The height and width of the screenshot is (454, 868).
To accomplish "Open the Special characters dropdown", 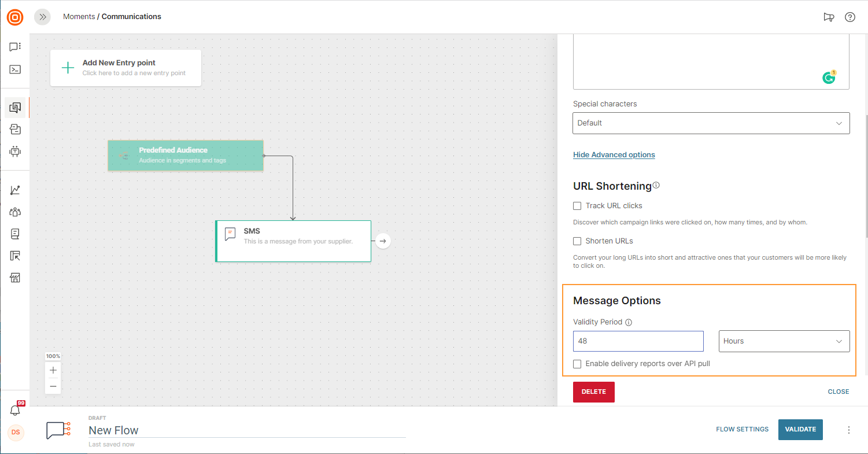I will [x=711, y=123].
